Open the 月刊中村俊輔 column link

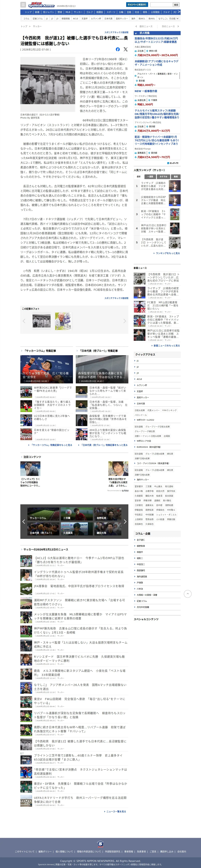157,607
